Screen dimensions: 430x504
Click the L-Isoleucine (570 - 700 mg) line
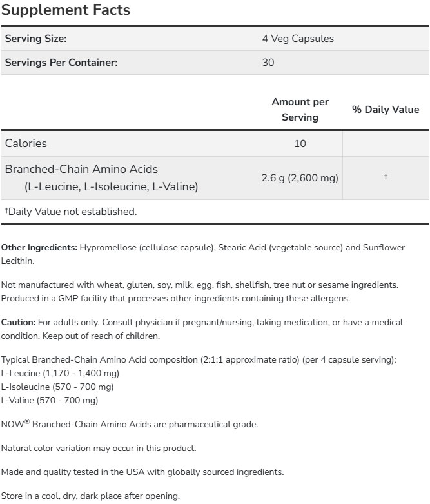click(57, 387)
